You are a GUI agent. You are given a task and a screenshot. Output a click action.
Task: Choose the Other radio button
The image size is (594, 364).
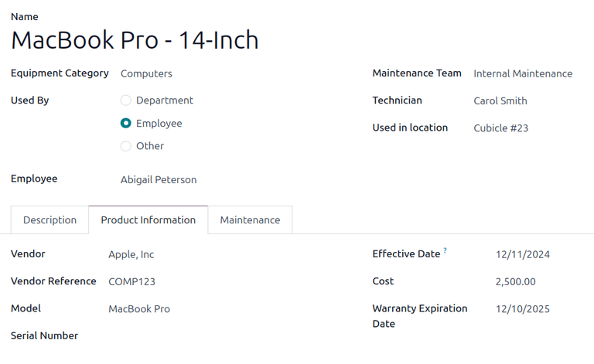pos(126,146)
